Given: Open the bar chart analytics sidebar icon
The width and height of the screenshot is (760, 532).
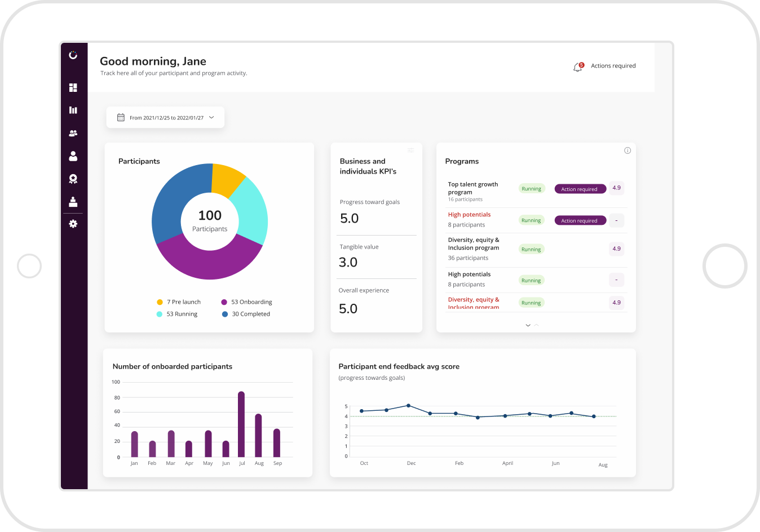Looking at the screenshot, I should click(x=73, y=110).
